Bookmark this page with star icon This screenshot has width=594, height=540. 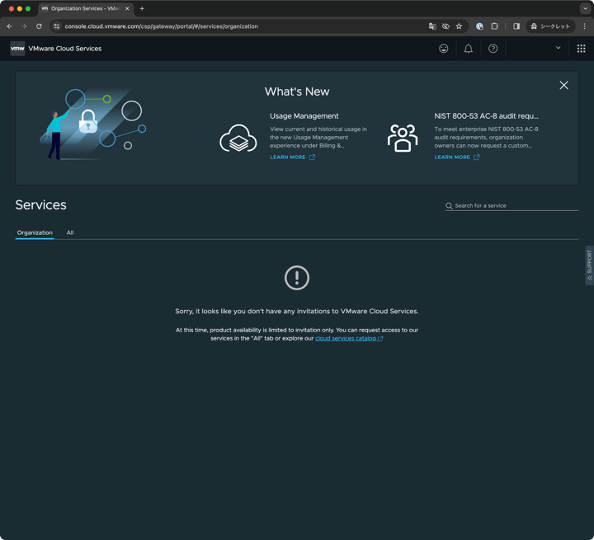(459, 26)
